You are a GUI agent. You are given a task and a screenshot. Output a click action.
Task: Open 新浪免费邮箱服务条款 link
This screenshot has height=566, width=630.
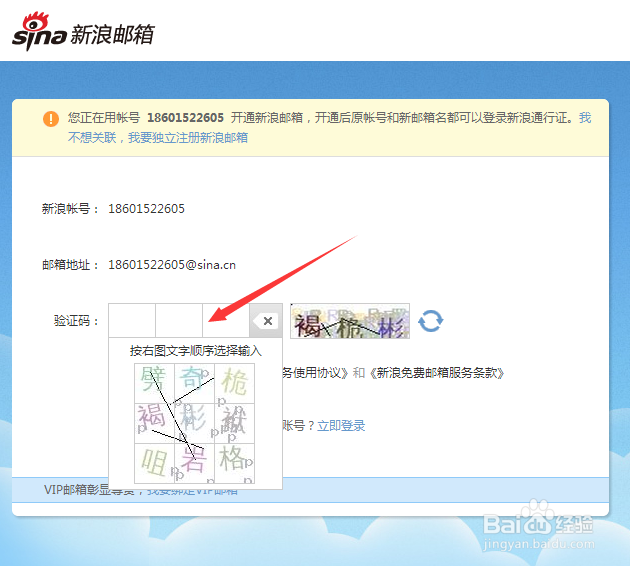(436, 373)
